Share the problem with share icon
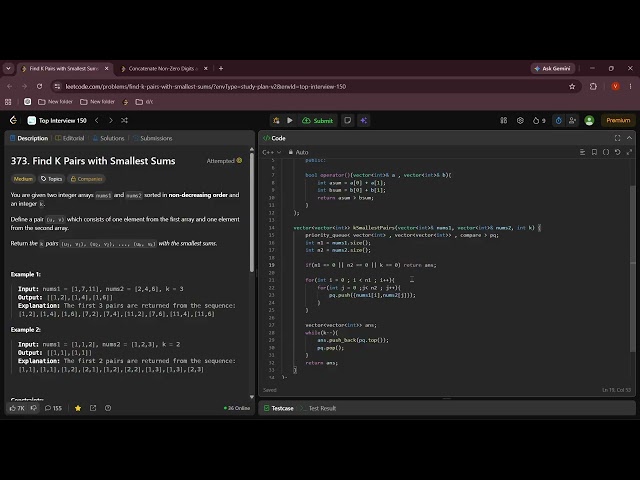This screenshot has width=640, height=480. [93, 408]
